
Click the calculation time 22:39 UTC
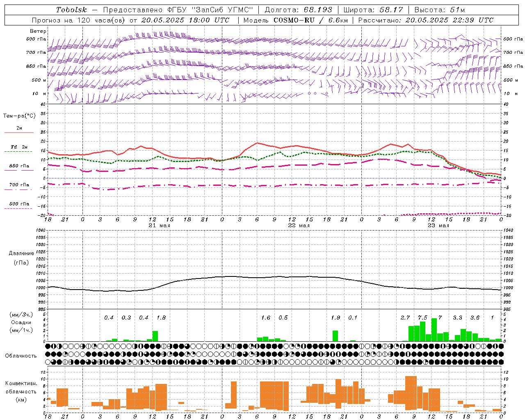(470, 20)
